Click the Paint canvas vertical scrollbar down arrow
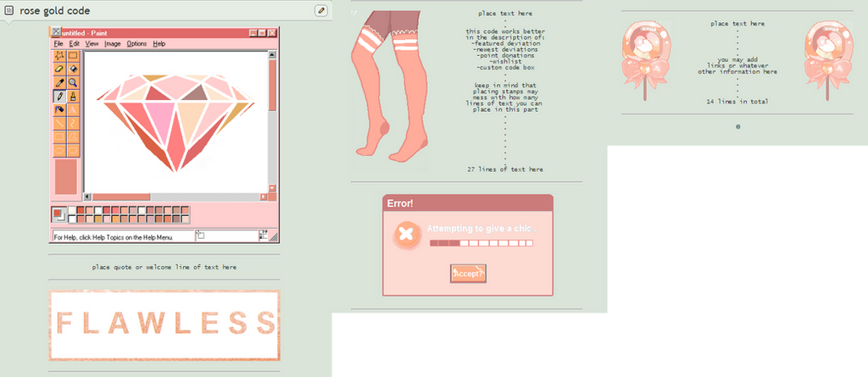 (272, 188)
